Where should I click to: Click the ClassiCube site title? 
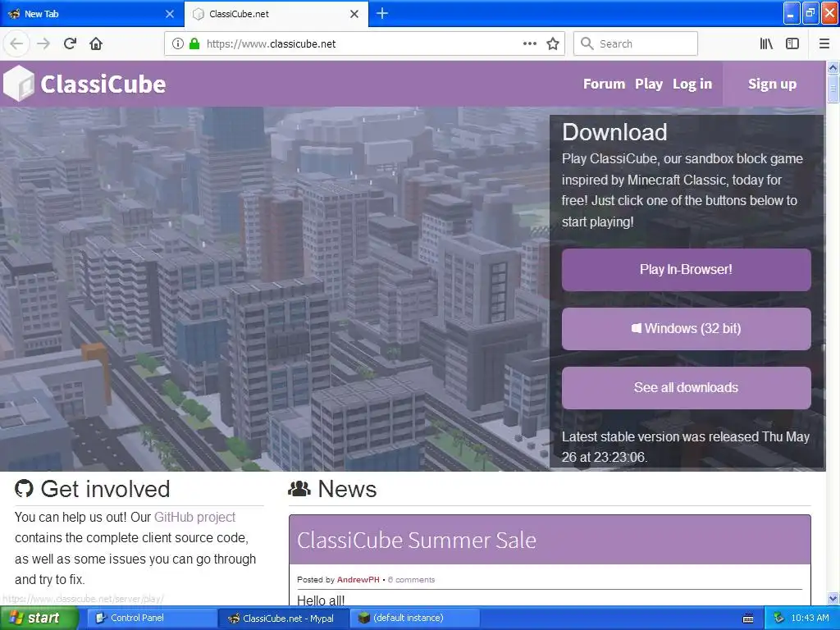103,84
